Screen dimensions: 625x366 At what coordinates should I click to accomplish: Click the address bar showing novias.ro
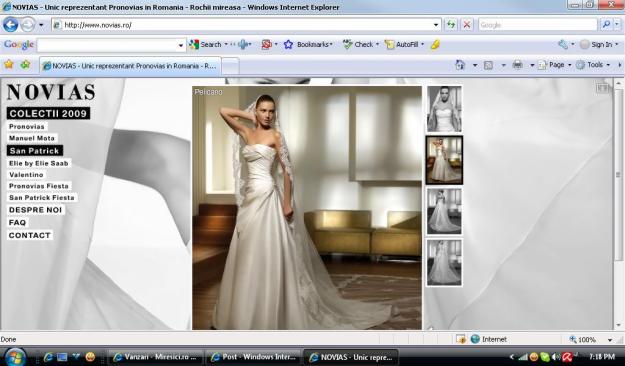pyautogui.click(x=242, y=25)
